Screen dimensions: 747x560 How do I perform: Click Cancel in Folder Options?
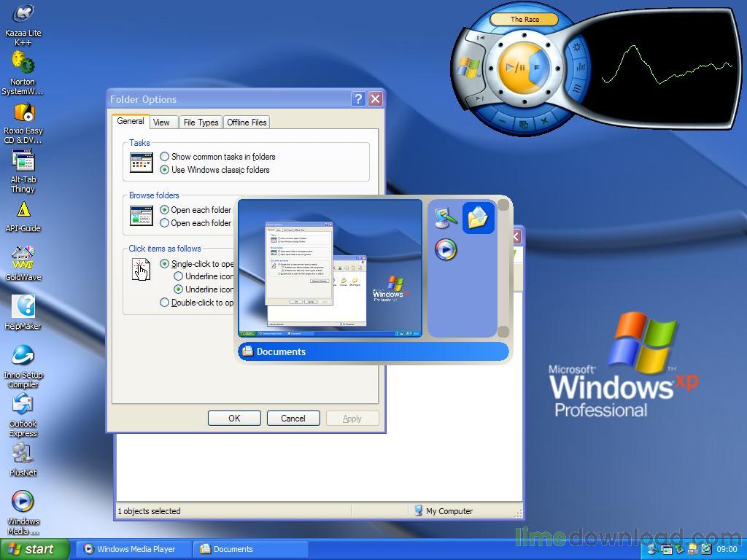293,418
